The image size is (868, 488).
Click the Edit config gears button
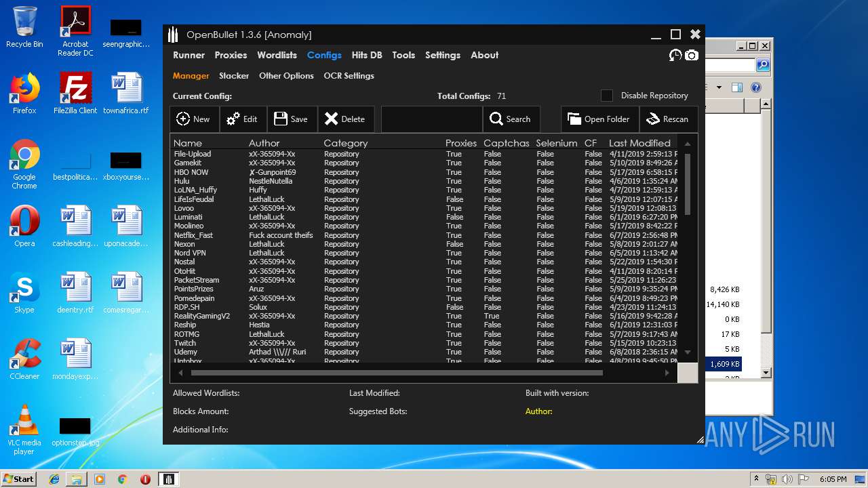[x=243, y=119]
